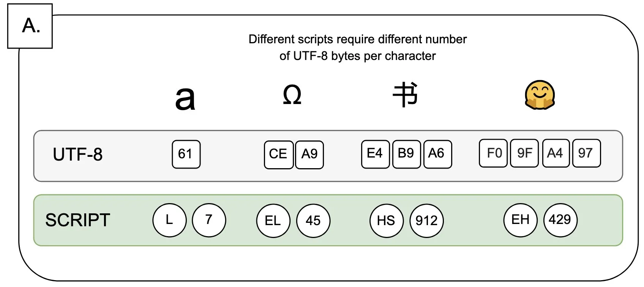The image size is (644, 287).
Task: Click the 429 circle token
Action: click(x=560, y=220)
